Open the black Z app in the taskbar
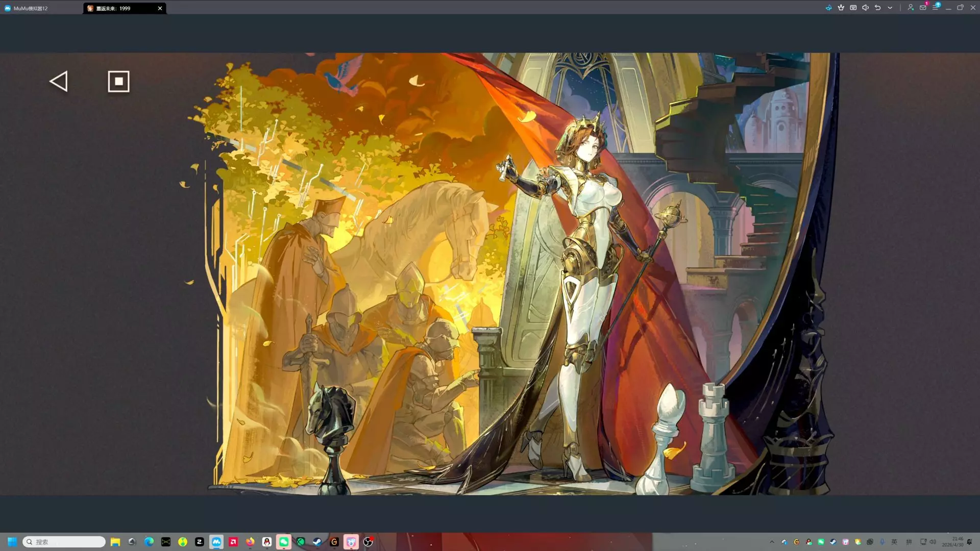980x551 pixels. point(200,542)
